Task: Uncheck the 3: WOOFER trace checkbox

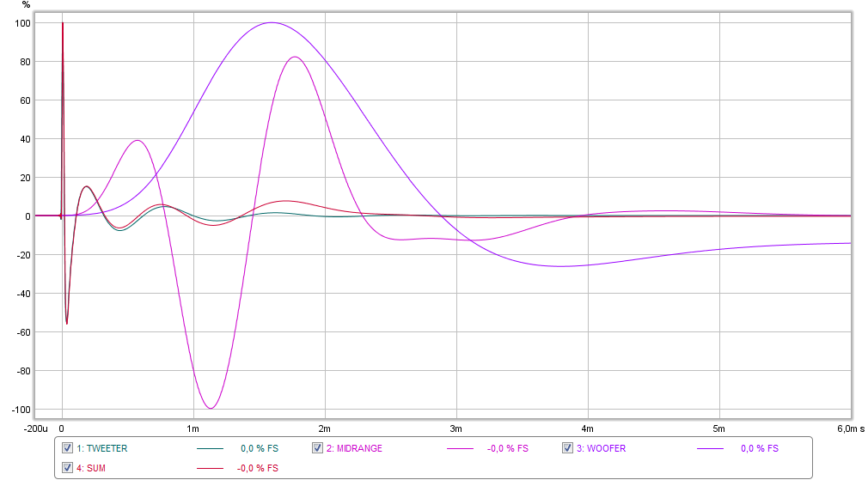Action: click(x=567, y=448)
